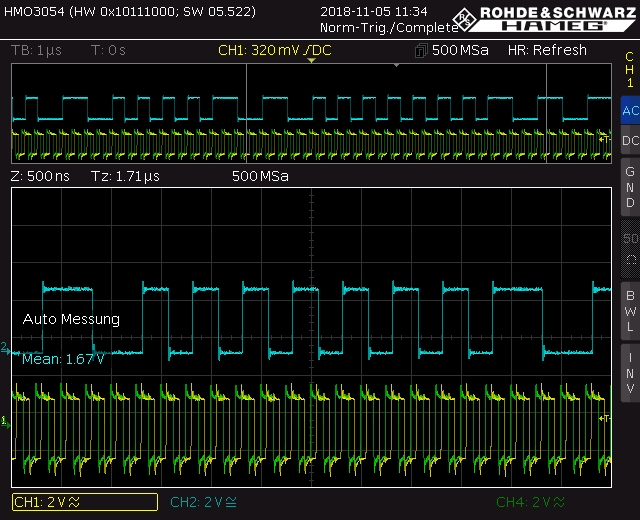Toggle the INV invert option
The image size is (640, 520).
pos(630,373)
